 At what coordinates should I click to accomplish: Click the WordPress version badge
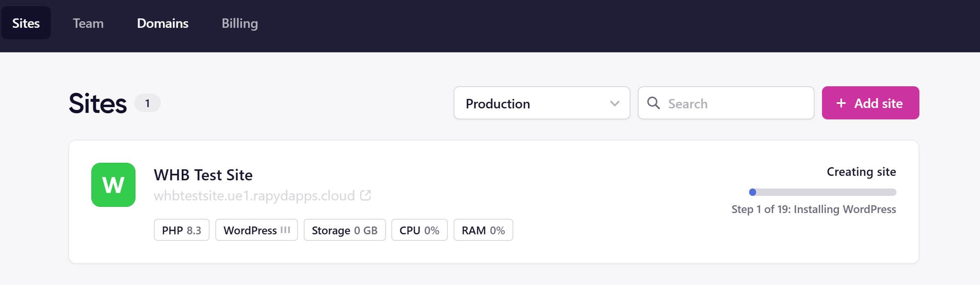(x=257, y=230)
